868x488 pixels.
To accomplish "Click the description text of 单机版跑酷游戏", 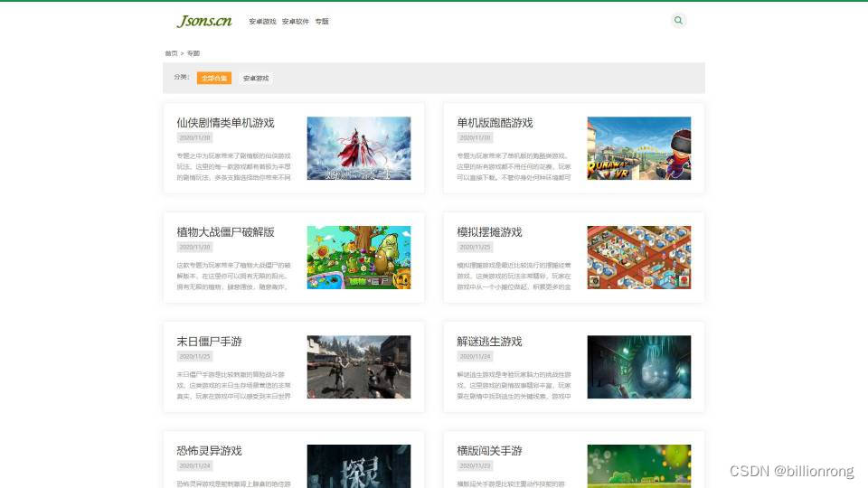I will pyautogui.click(x=514, y=166).
